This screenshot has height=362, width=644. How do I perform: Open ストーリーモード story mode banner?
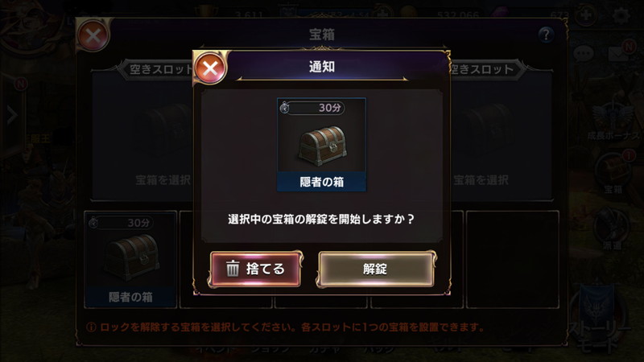600,320
